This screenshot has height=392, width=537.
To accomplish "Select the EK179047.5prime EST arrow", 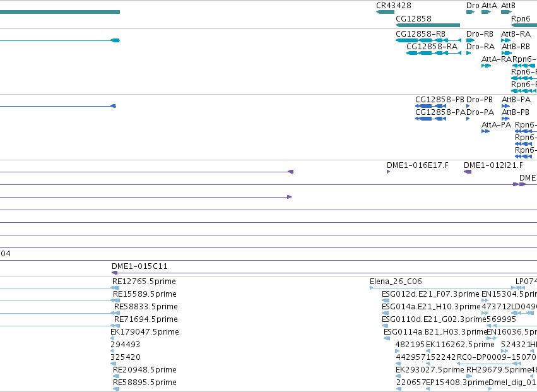I will pyautogui.click(x=112, y=338).
